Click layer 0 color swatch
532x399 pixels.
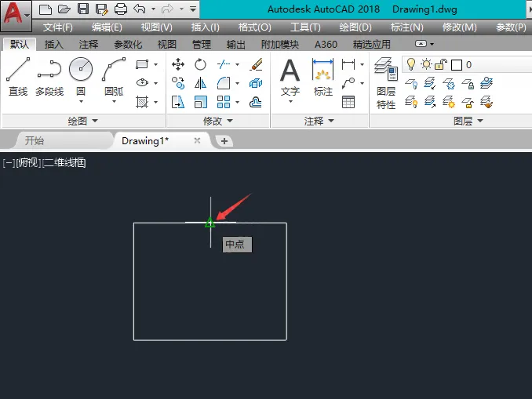coord(457,65)
